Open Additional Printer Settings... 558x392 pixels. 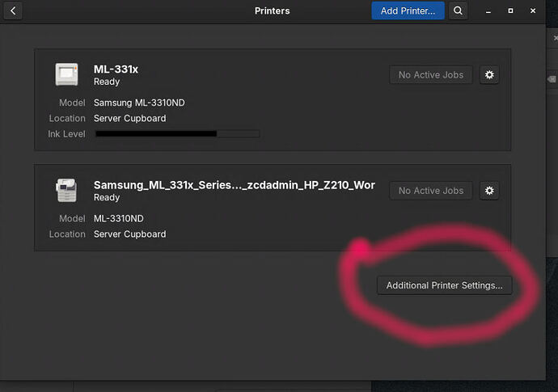444,285
